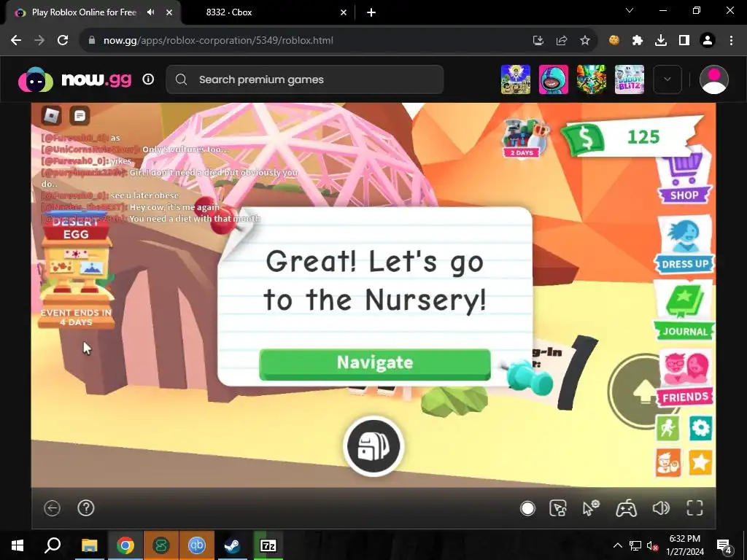The image size is (747, 560).
Task: Toggle the Chrome side panel
Action: (x=684, y=41)
